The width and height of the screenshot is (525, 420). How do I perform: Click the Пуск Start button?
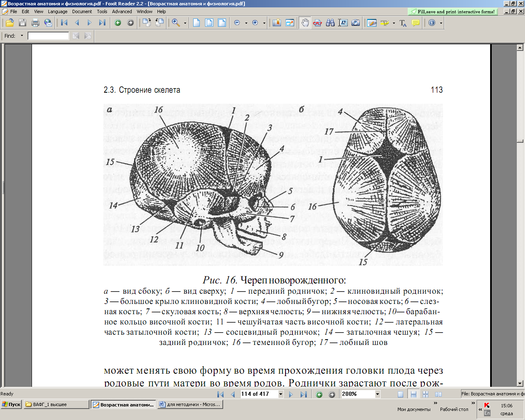click(x=11, y=404)
